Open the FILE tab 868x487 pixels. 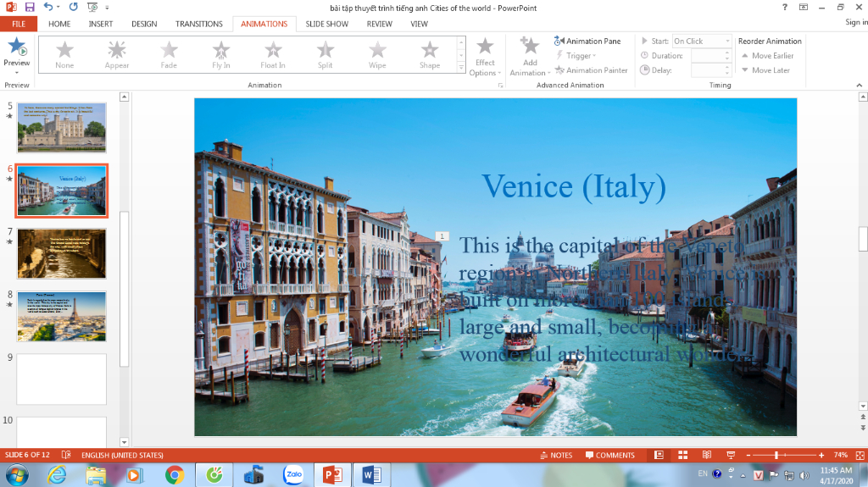19,24
